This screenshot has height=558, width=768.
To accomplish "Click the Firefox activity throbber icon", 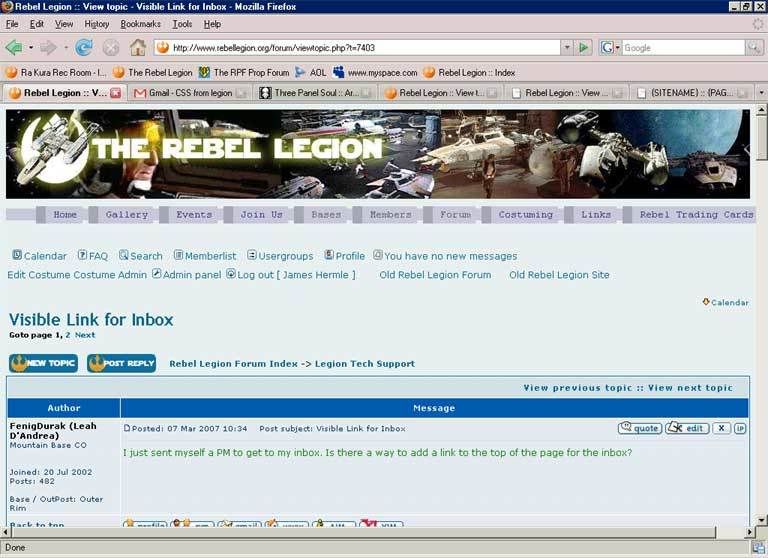I will tap(758, 24).
